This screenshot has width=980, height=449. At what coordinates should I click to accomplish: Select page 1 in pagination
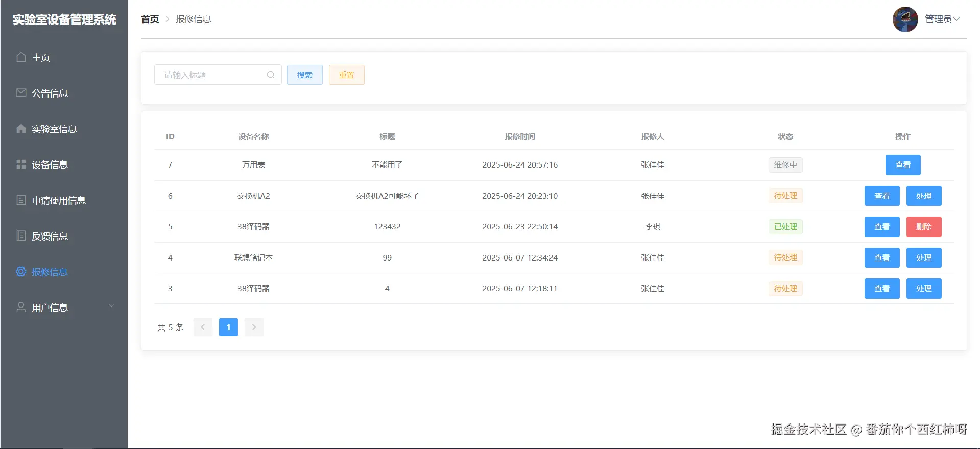point(228,327)
